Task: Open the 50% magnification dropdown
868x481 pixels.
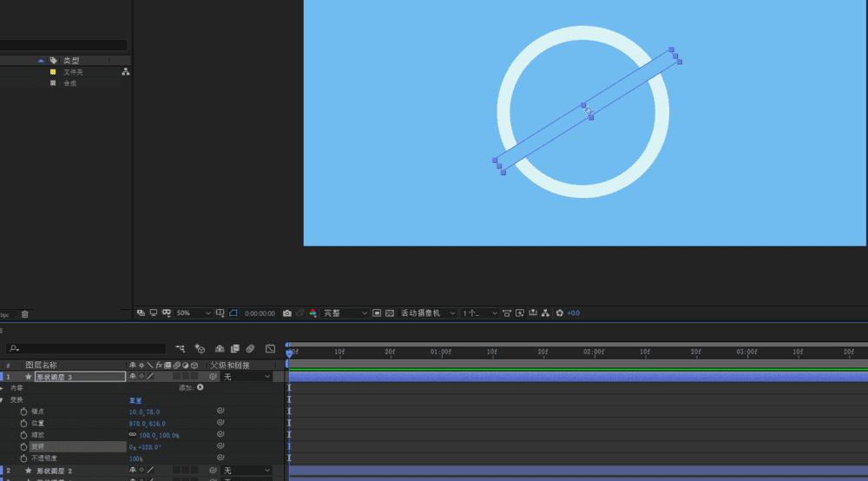Action: click(x=194, y=313)
